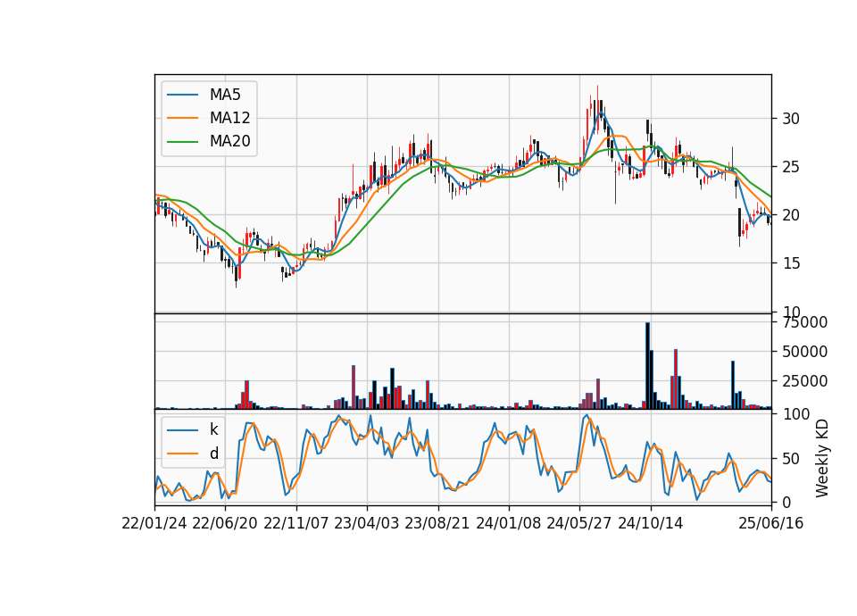Viewport: 857px width, 616px height.
Task: Click the 24/05/27 date tick label
Action: pyautogui.click(x=579, y=523)
